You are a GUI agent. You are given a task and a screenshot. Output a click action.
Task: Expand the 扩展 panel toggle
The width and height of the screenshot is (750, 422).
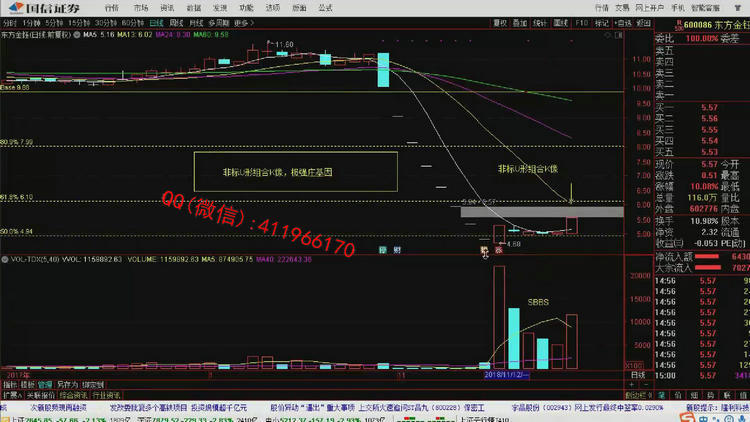pyautogui.click(x=12, y=395)
